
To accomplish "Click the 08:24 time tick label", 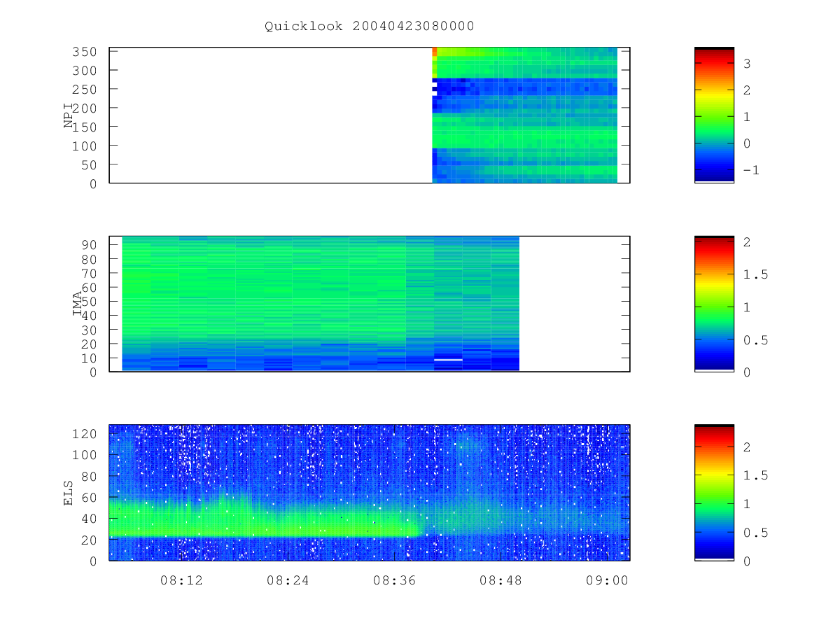I will pos(288,580).
